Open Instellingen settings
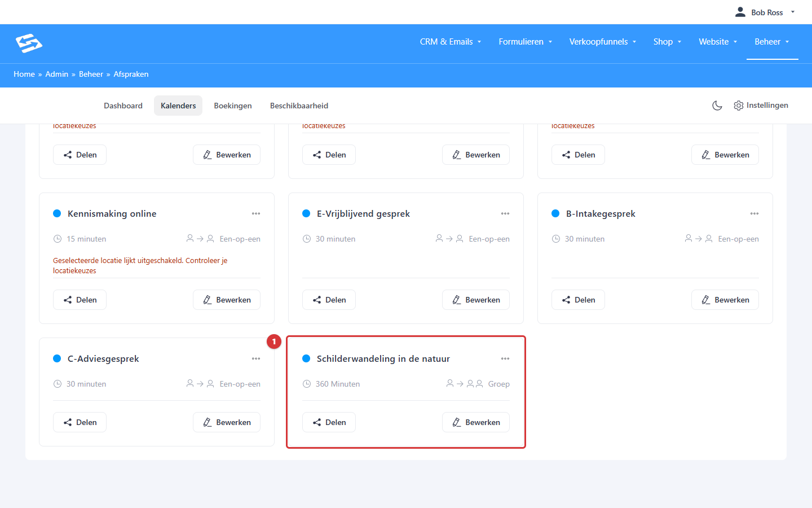Viewport: 812px width, 508px height. 761,106
